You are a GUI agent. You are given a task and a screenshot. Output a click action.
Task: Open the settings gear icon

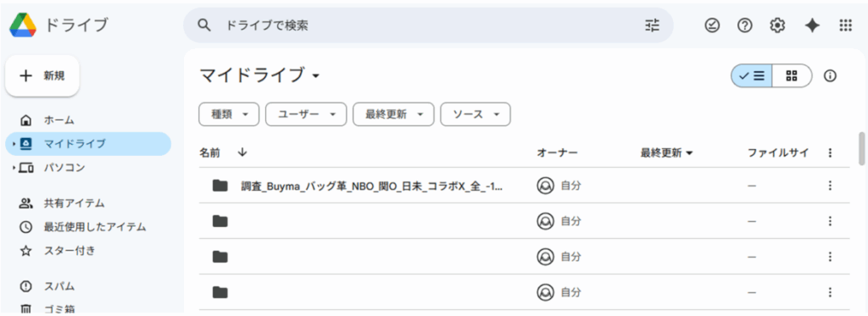click(778, 25)
